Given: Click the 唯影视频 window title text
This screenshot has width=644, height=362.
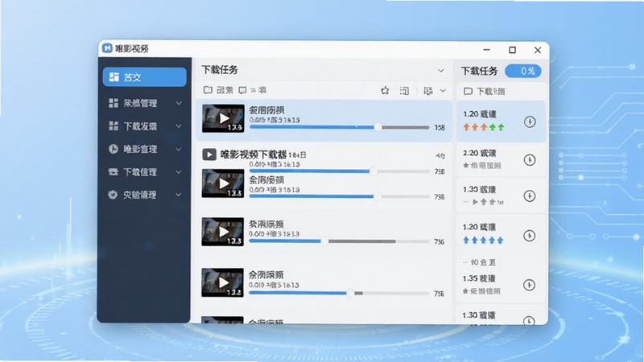Looking at the screenshot, I should point(131,49).
